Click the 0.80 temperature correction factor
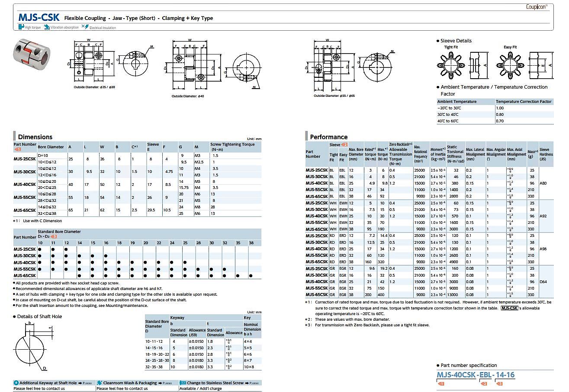Screen dimensions: 569x392 (x=500, y=115)
